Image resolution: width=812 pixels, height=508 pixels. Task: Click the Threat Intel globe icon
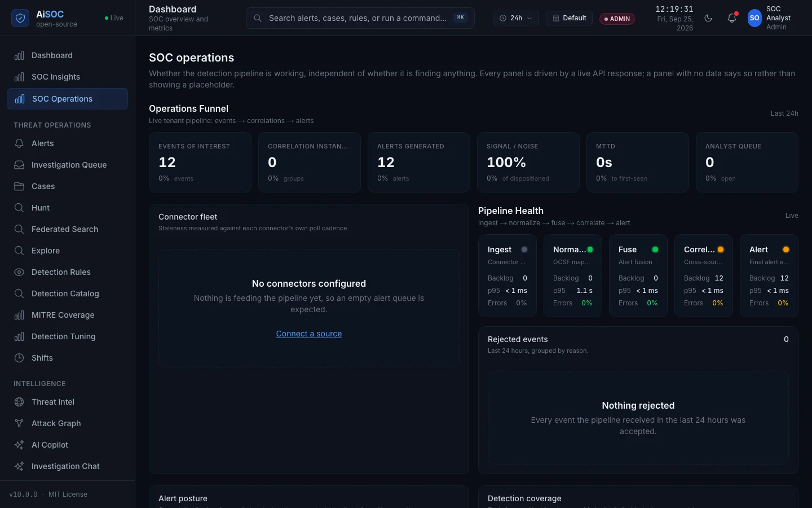[19, 402]
